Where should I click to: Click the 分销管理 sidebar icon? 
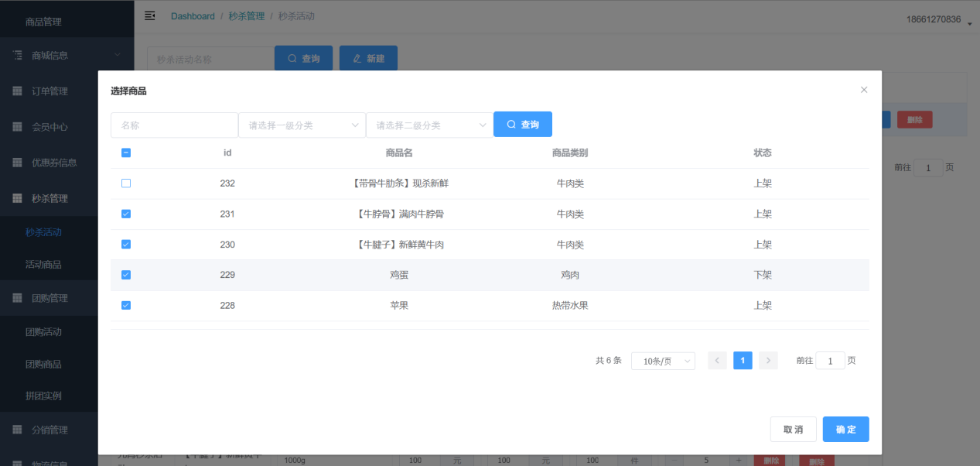coord(17,430)
